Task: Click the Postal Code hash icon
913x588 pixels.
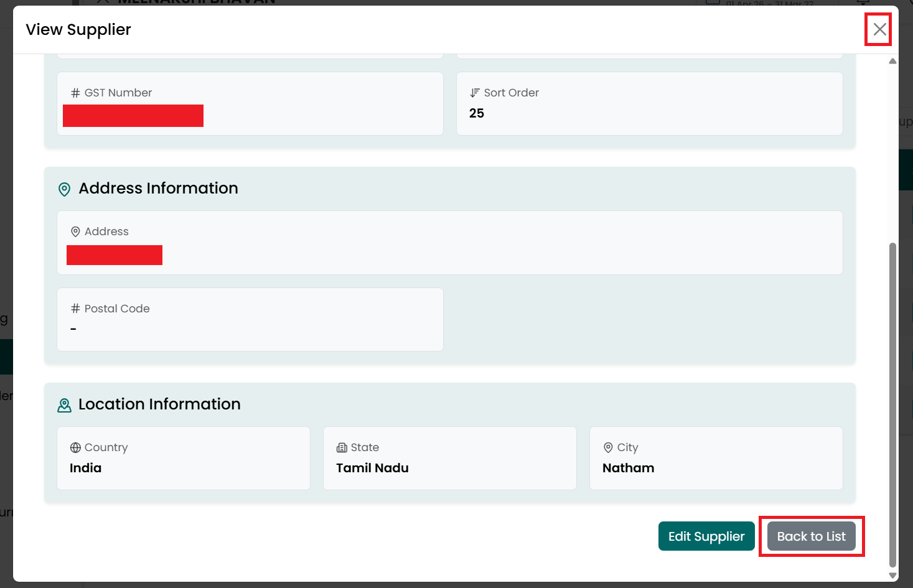Action: 75,309
